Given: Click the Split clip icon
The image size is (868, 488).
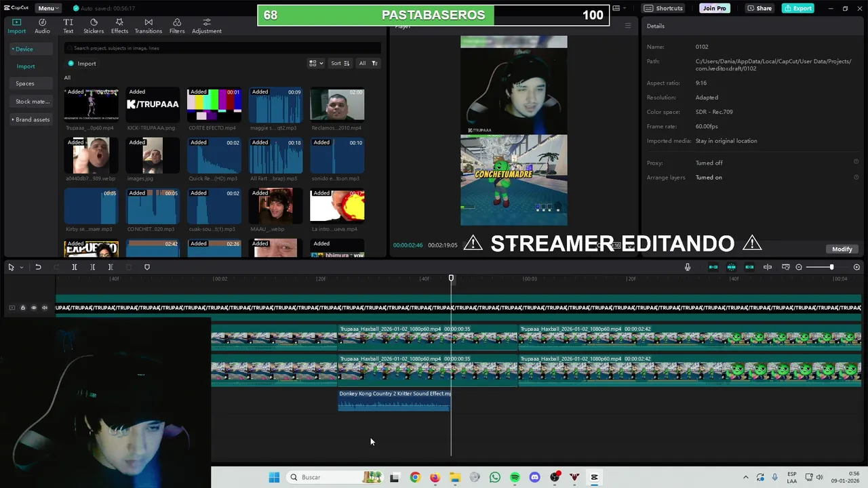Looking at the screenshot, I should pos(75,267).
